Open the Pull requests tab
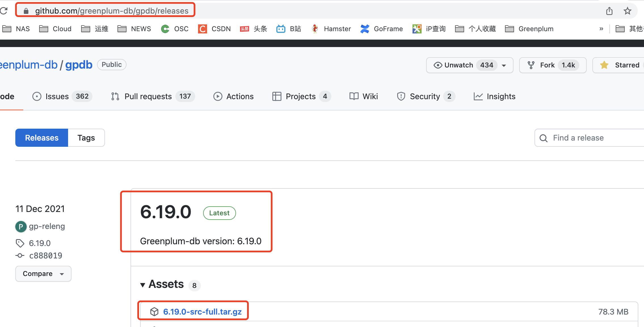This screenshot has width=644, height=327. click(x=148, y=96)
